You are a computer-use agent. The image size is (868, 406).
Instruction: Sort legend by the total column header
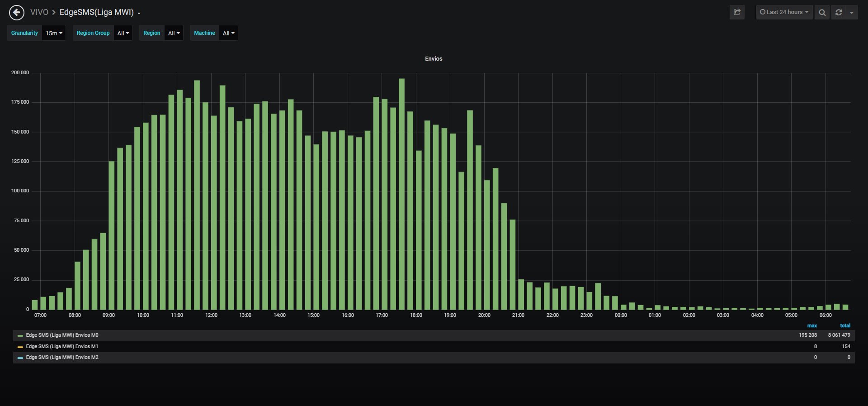click(845, 326)
